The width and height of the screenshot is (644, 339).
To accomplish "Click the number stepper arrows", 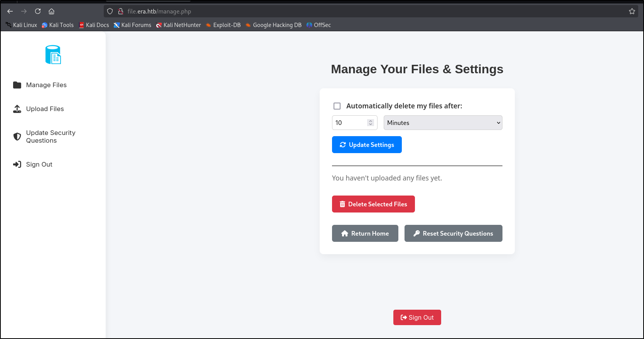I will click(x=371, y=123).
